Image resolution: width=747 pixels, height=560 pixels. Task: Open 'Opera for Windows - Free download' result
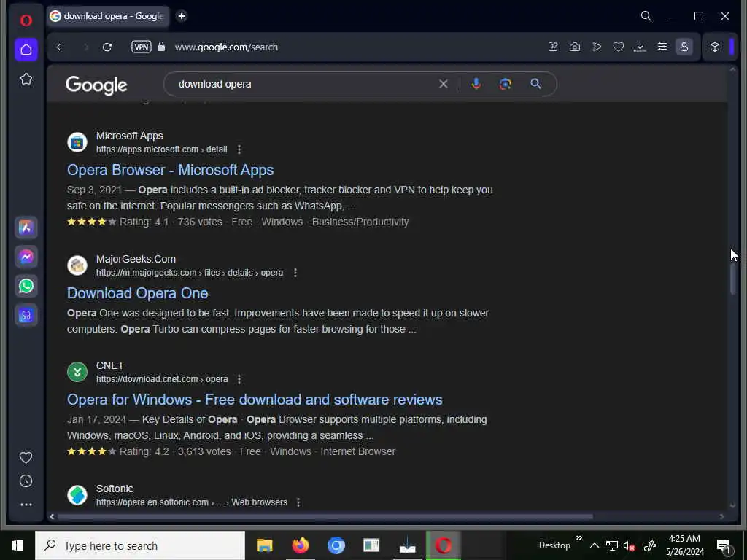(255, 400)
